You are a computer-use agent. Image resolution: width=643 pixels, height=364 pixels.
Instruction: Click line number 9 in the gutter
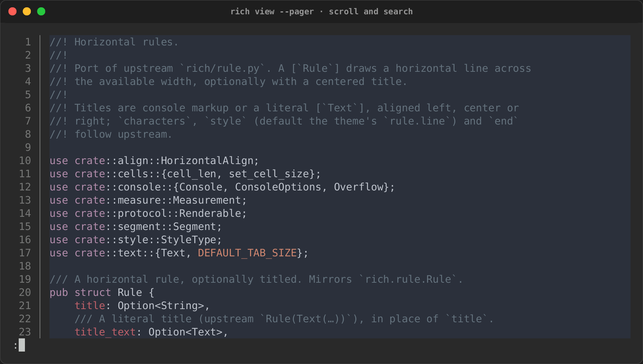[28, 148]
